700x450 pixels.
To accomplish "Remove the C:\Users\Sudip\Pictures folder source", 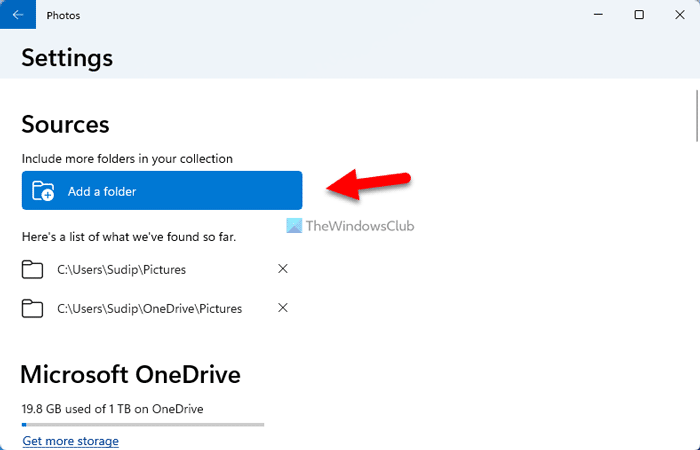I will 283,269.
